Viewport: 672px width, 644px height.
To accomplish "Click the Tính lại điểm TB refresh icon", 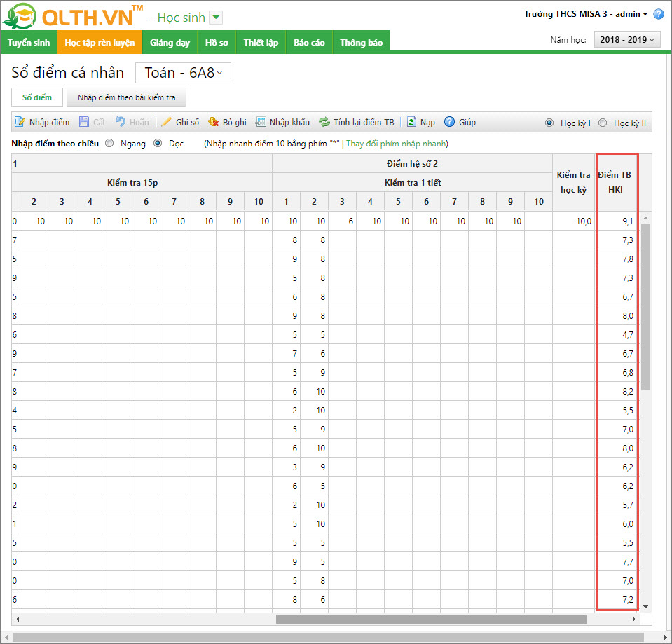I will (x=324, y=122).
